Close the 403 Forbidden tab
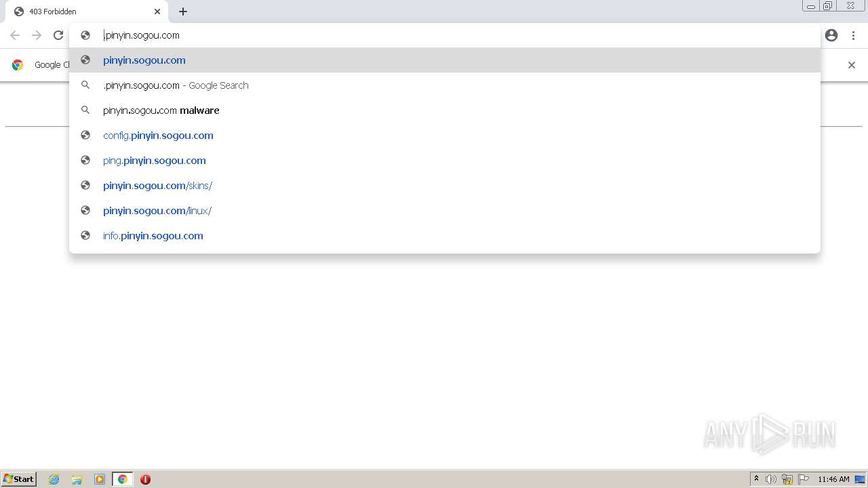 pyautogui.click(x=157, y=12)
